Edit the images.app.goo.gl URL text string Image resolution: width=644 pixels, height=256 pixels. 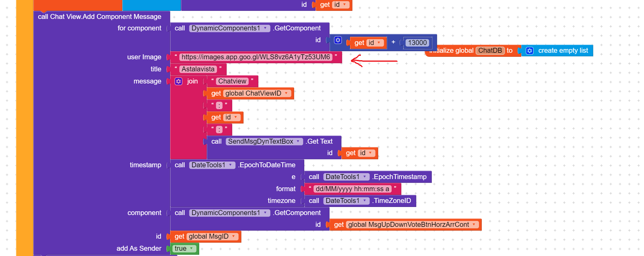[x=255, y=57]
